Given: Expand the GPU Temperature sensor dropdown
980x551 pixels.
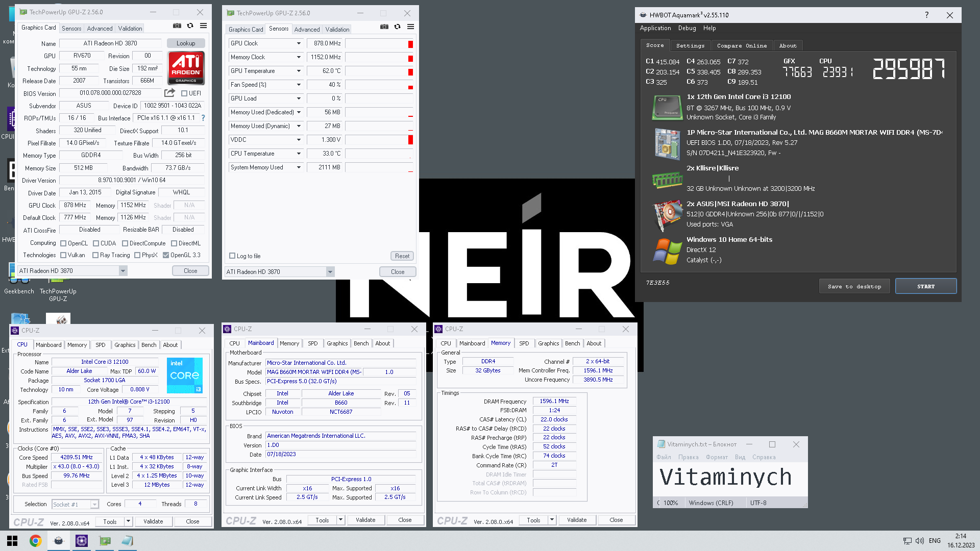Looking at the screenshot, I should [299, 71].
